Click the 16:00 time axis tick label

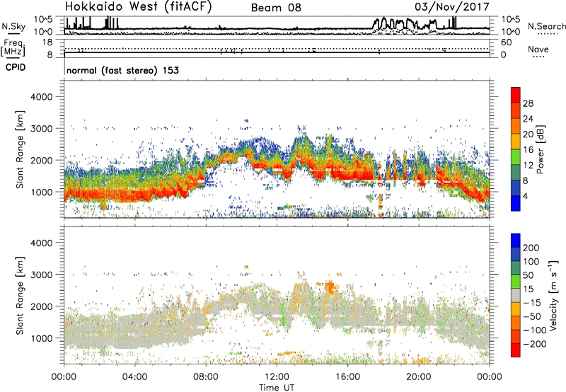tap(347, 377)
